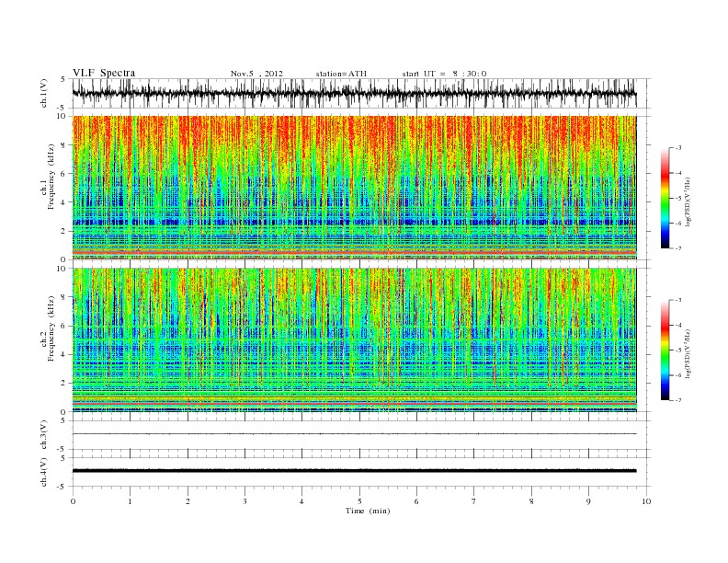
Task: Click the "ch.1(V)" axis label
Action: [x=44, y=93]
